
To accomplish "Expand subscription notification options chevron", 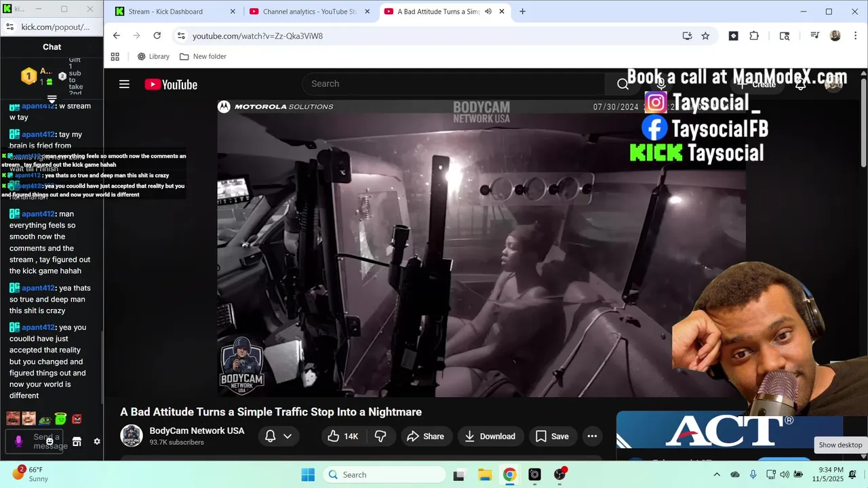I will (x=288, y=436).
